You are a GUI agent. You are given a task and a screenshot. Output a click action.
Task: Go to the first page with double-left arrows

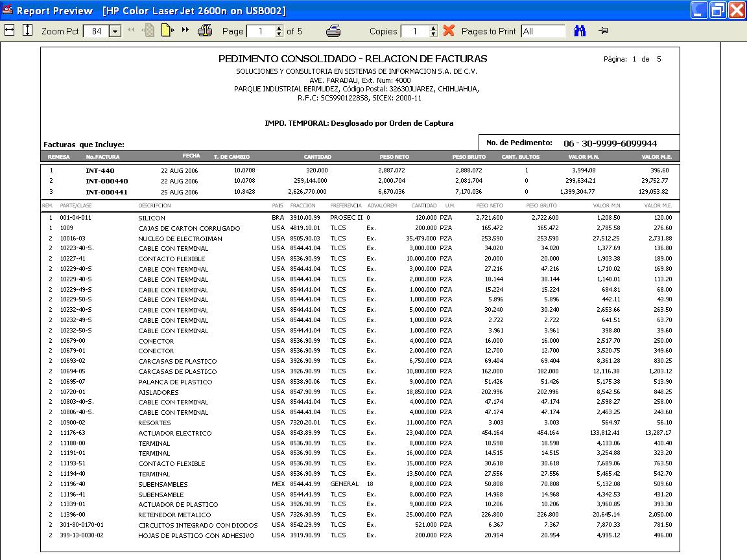tap(131, 30)
